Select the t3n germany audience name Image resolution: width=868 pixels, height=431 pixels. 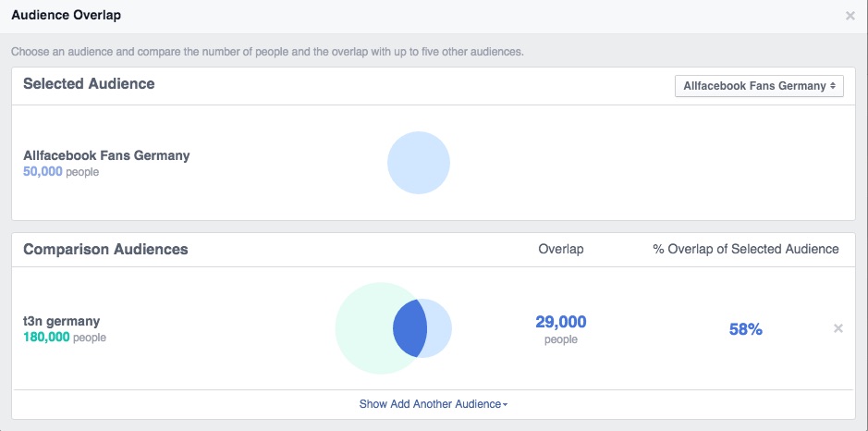click(61, 321)
